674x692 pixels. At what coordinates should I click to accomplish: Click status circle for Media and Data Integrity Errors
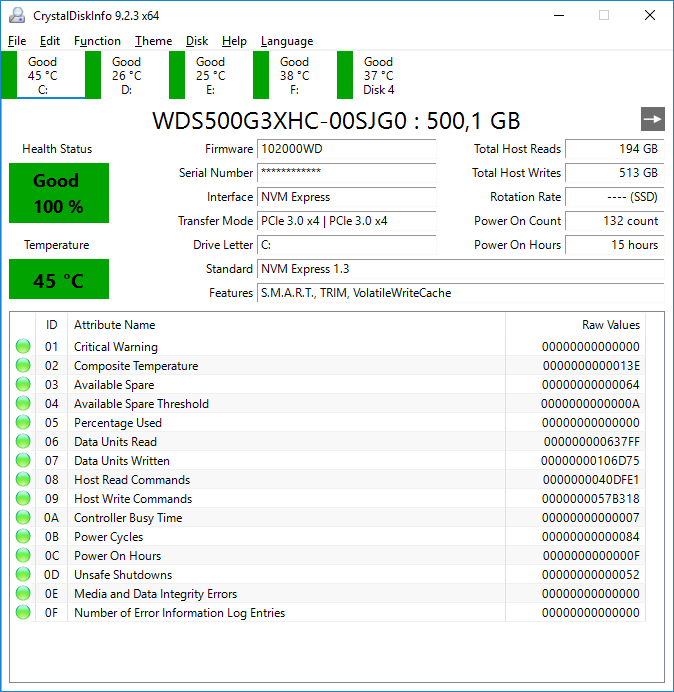23,593
